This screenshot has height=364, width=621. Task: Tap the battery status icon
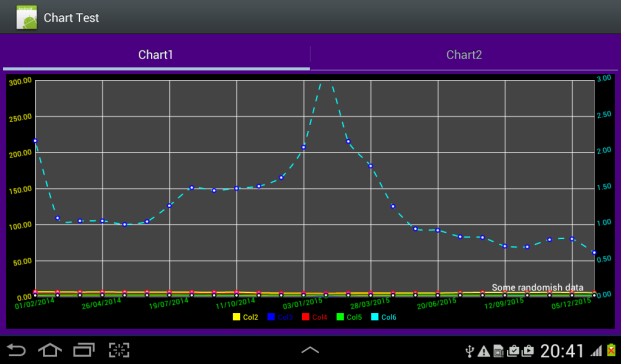click(x=611, y=350)
